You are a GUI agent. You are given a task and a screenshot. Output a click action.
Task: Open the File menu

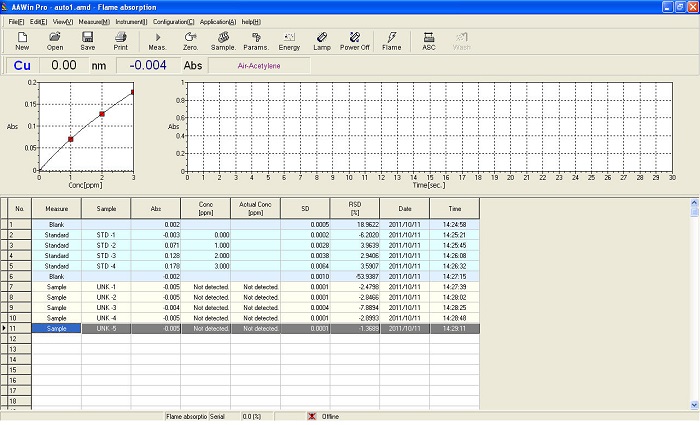[17, 21]
